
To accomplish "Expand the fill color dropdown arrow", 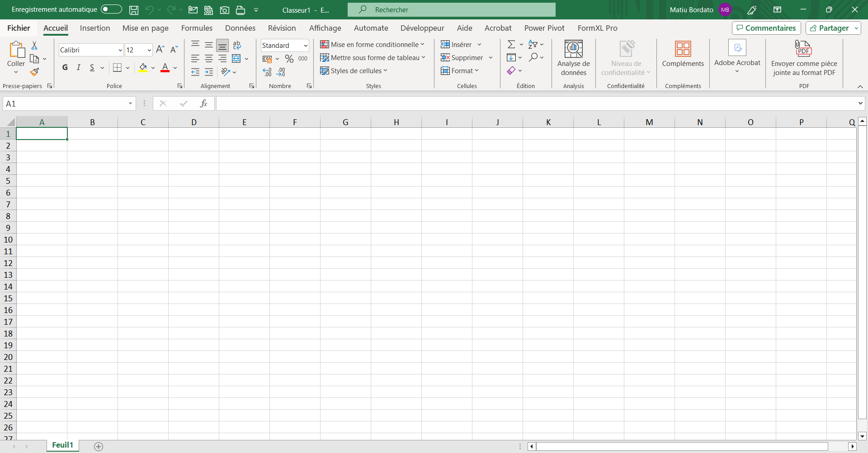I will point(153,67).
